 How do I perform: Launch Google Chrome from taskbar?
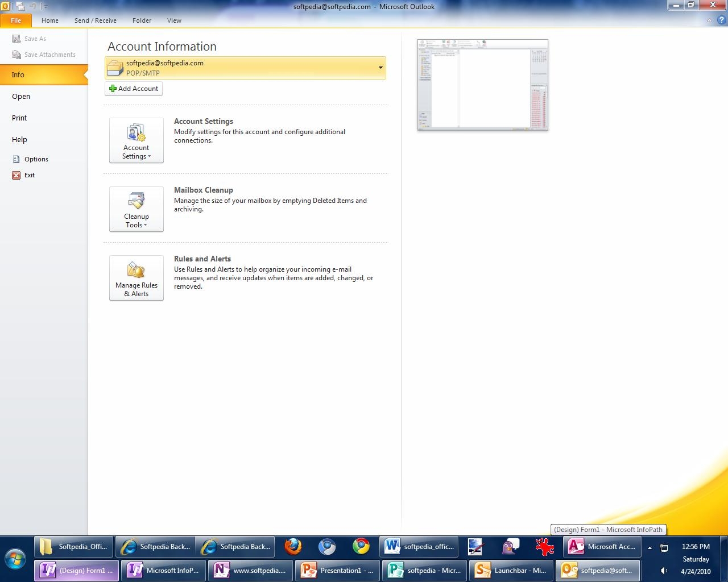pyautogui.click(x=361, y=547)
